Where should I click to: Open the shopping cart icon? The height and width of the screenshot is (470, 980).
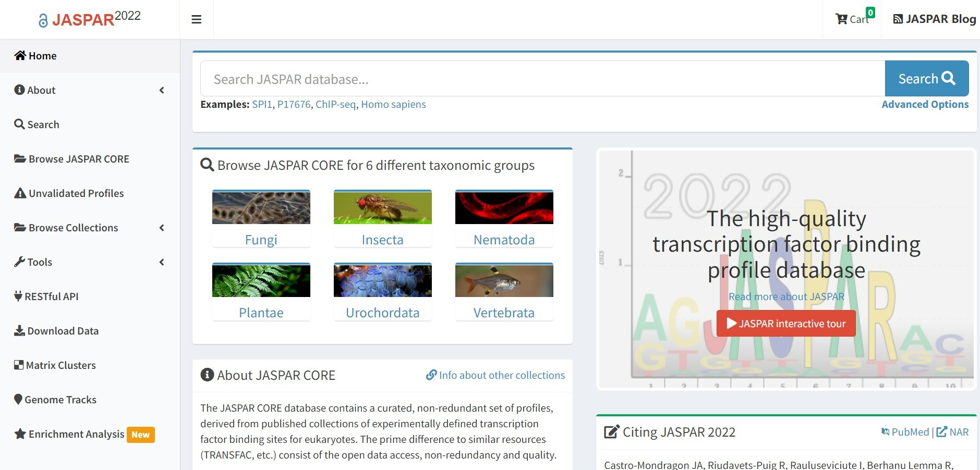[x=841, y=19]
